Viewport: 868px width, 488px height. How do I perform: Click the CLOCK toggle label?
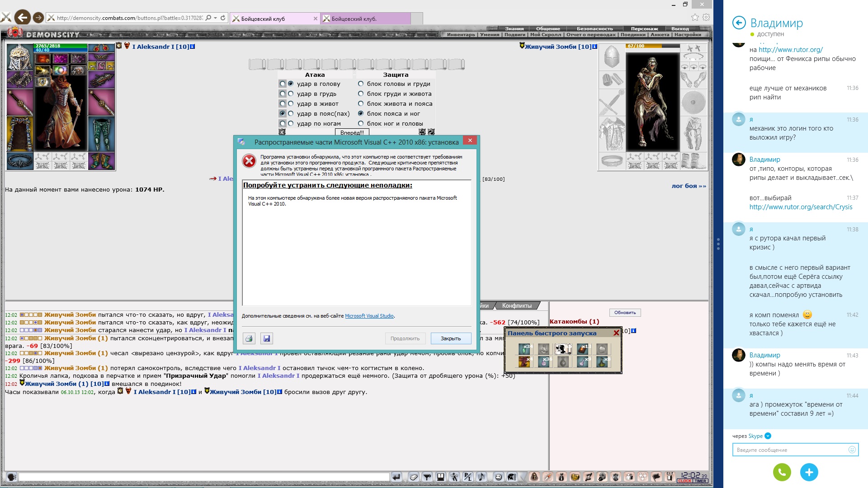click(x=684, y=481)
